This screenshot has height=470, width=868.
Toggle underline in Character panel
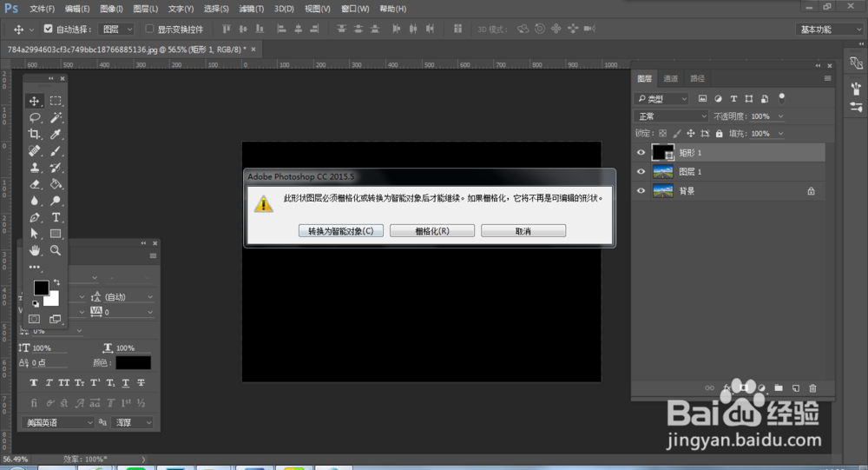(x=126, y=383)
